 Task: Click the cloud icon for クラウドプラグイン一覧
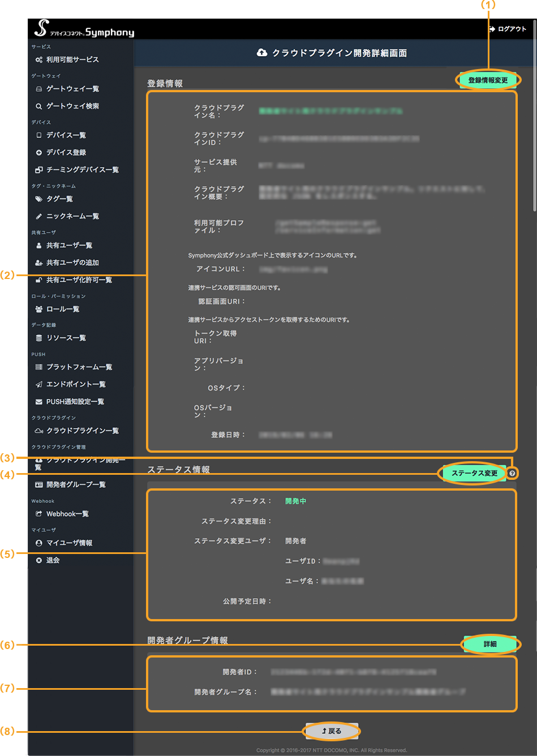coord(38,431)
